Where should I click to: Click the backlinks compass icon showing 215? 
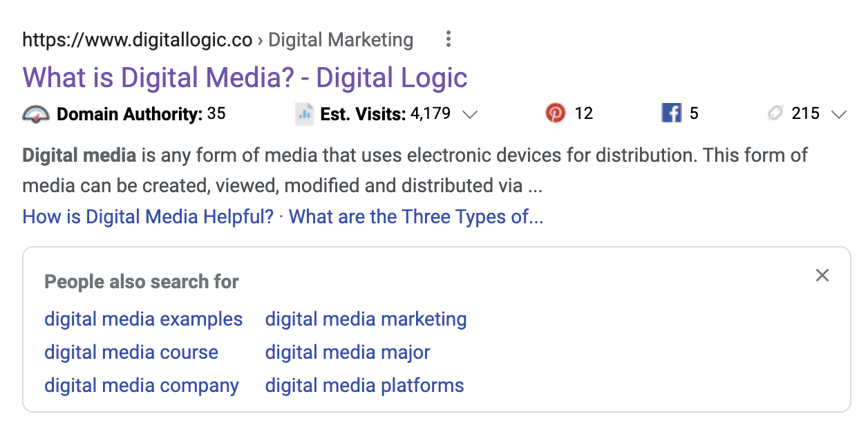point(774,113)
